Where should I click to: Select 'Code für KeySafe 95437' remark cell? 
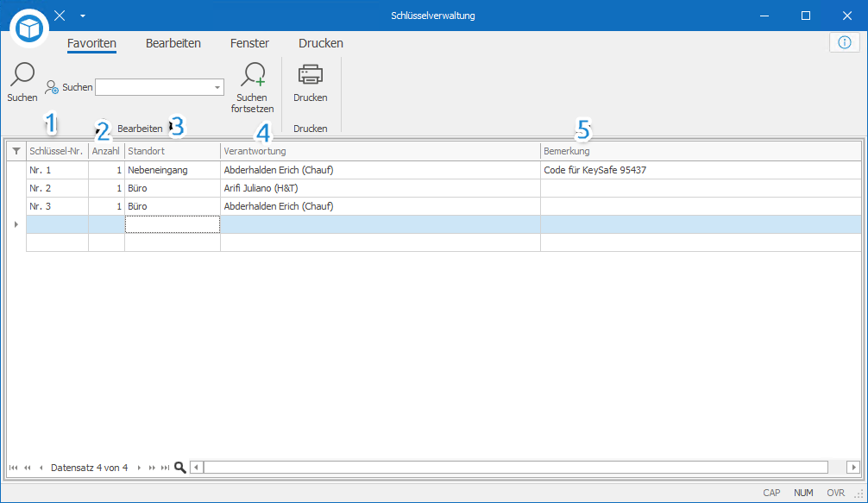coord(701,170)
